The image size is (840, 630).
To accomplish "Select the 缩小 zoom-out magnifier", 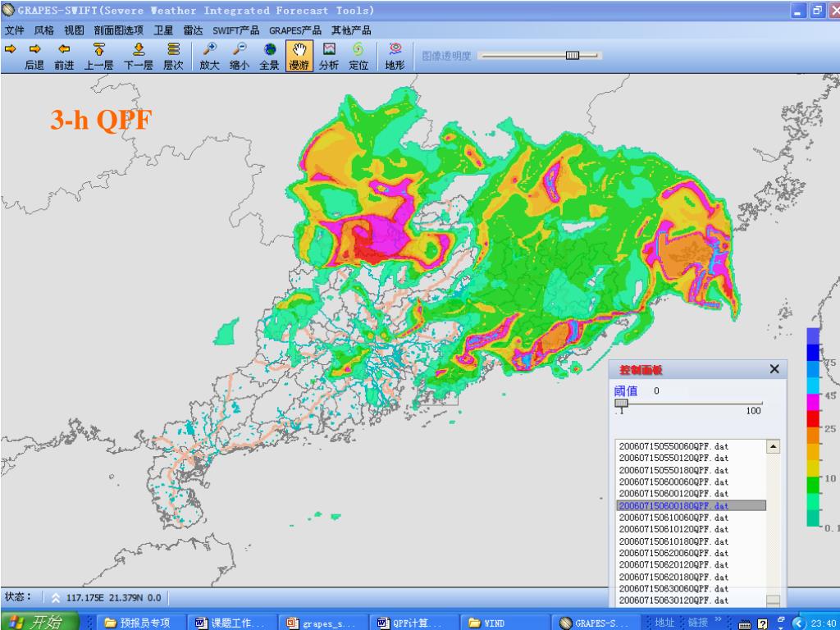I will (x=239, y=57).
